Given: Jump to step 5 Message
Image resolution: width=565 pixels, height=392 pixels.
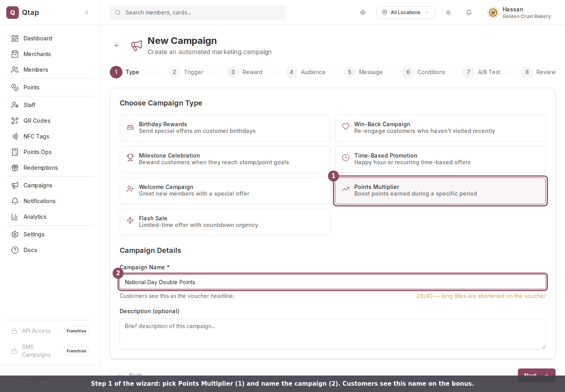Looking at the screenshot, I should (x=363, y=72).
